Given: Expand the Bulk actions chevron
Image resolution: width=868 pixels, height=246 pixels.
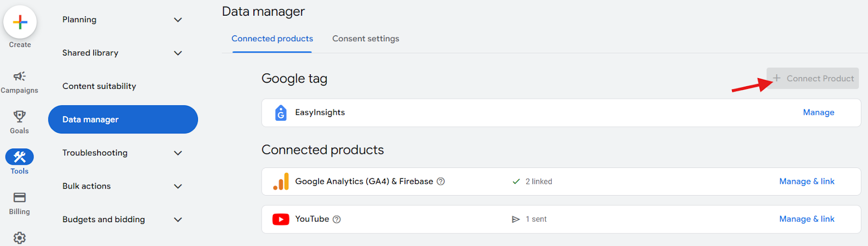Looking at the screenshot, I should (x=177, y=186).
